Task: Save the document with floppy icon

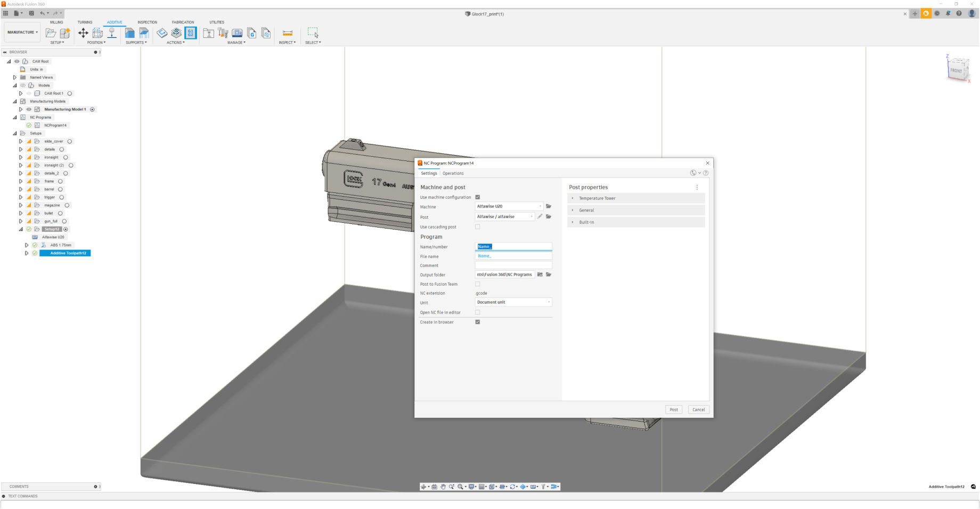Action: [x=31, y=13]
